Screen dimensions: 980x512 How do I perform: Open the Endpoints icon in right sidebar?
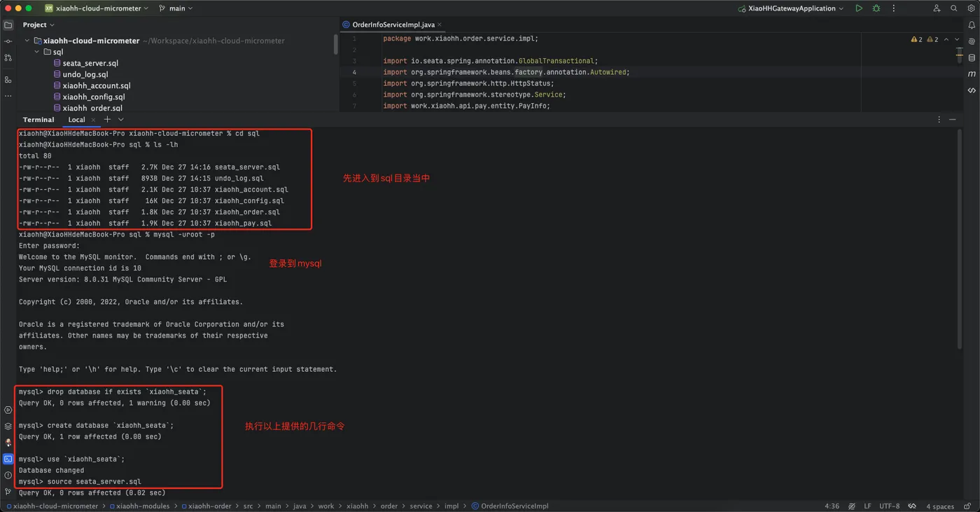coord(972,90)
